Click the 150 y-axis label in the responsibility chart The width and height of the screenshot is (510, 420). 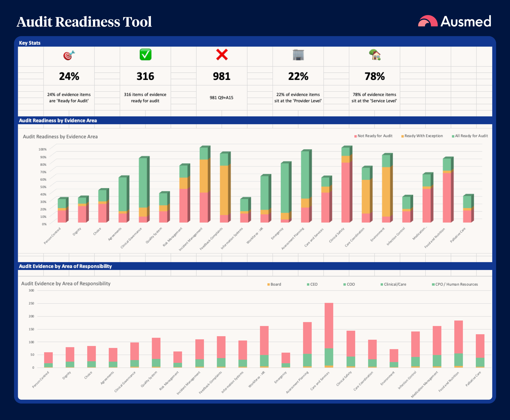coord(31,329)
